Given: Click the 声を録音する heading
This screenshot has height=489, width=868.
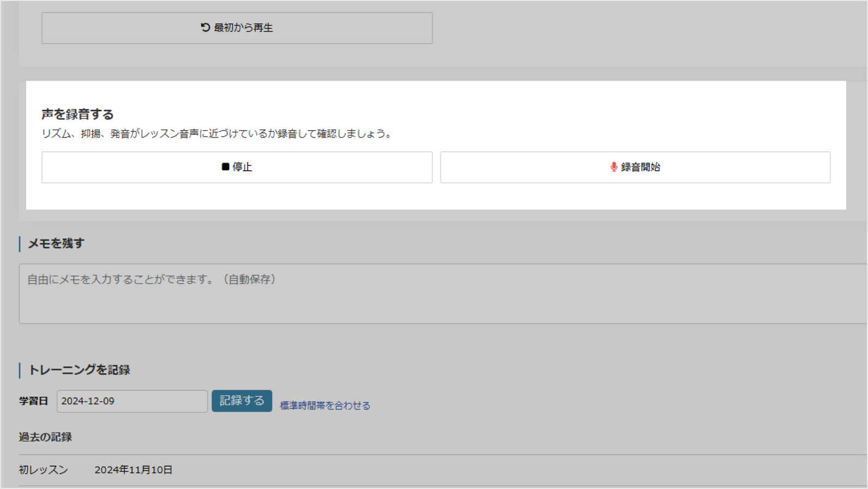Looking at the screenshot, I should tap(77, 114).
